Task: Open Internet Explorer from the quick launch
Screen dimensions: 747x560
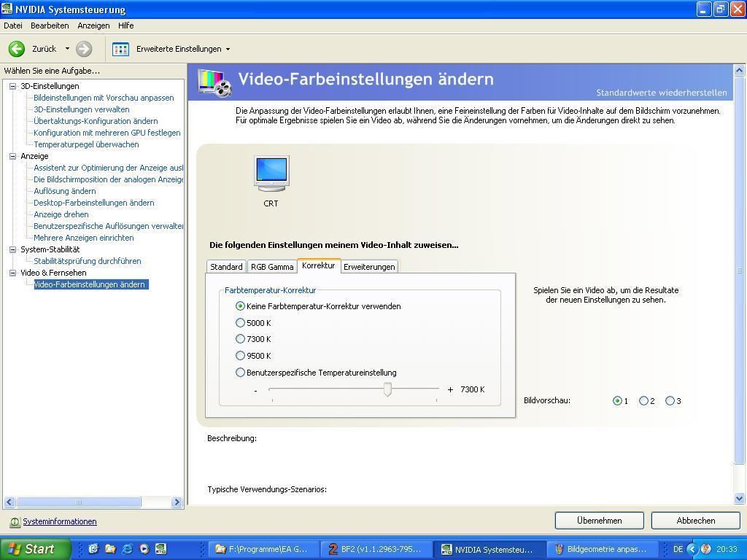Action: click(x=127, y=549)
